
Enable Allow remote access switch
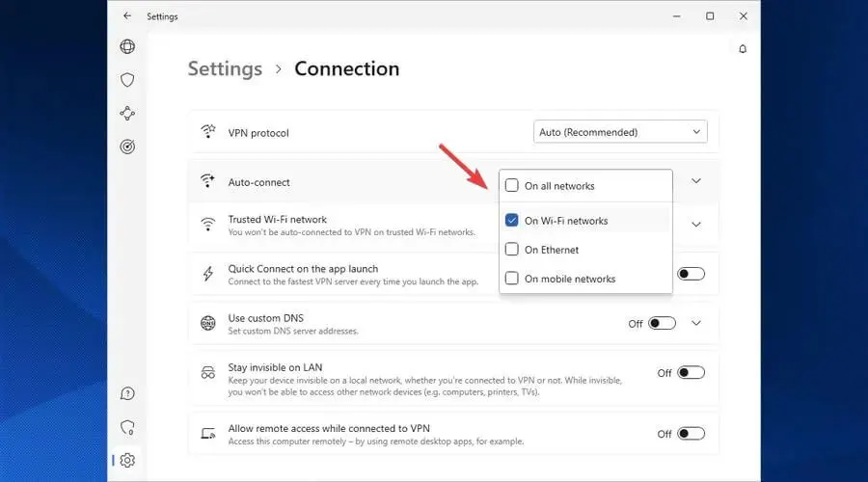pyautogui.click(x=691, y=434)
